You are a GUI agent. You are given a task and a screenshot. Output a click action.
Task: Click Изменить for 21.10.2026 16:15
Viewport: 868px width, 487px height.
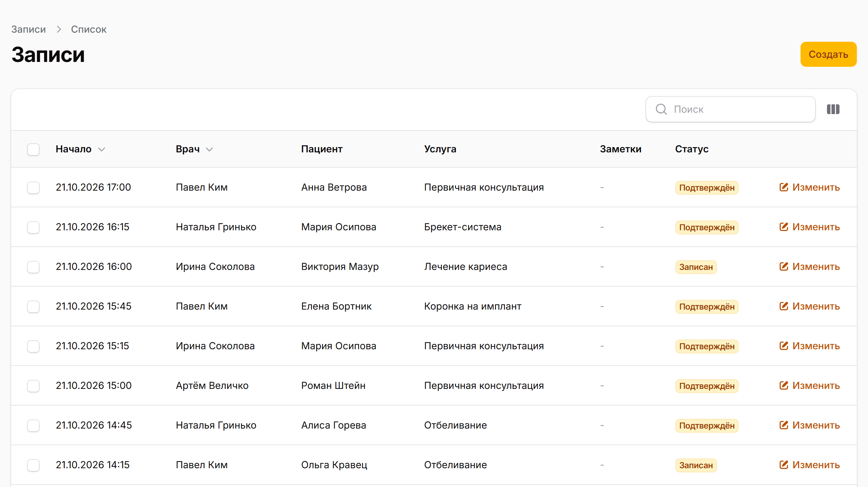[x=810, y=227]
